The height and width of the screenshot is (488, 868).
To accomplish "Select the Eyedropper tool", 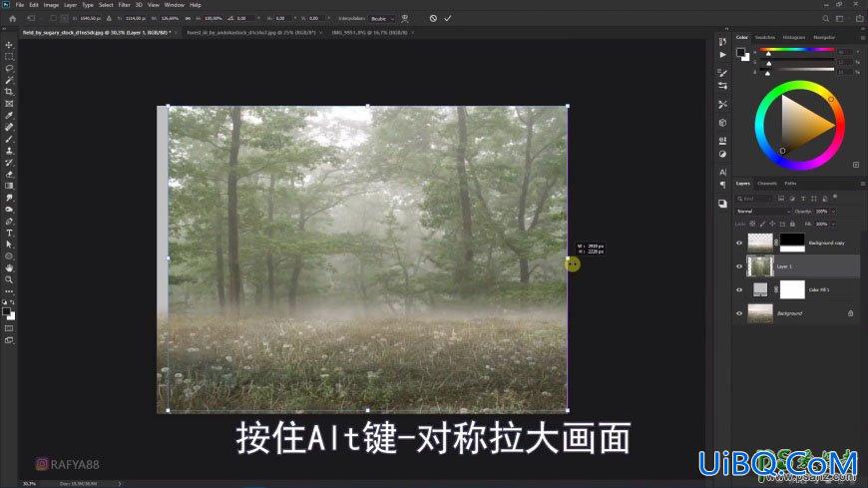I will [9, 115].
